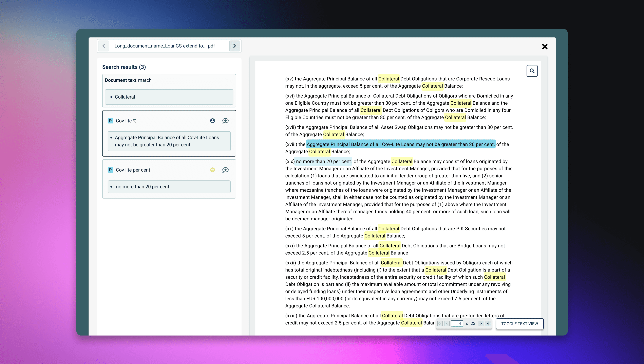Go to the next document with right chevron
The image size is (644, 364).
click(235, 46)
